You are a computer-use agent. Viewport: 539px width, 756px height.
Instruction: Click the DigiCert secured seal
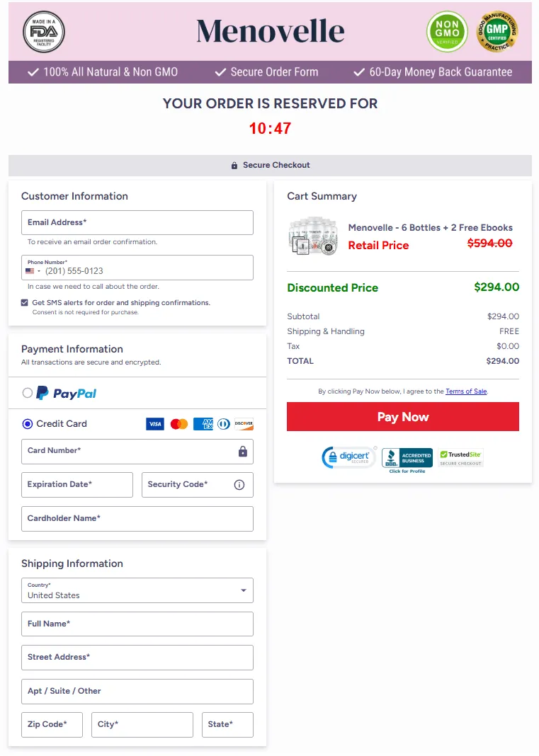coord(348,457)
